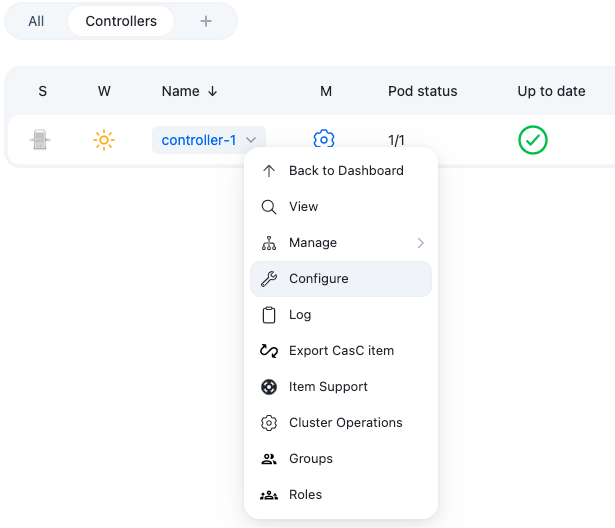Open Item Support entry
The height and width of the screenshot is (528, 615).
click(x=341, y=387)
